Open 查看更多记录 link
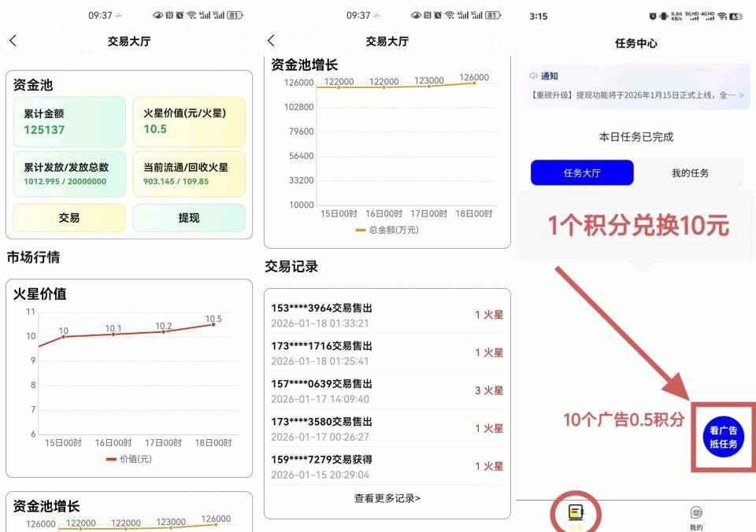Image resolution: width=756 pixels, height=532 pixels. (x=387, y=498)
